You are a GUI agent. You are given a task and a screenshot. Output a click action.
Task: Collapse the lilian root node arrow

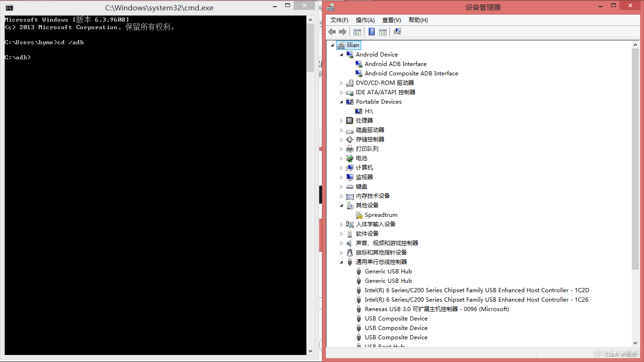[x=332, y=46]
